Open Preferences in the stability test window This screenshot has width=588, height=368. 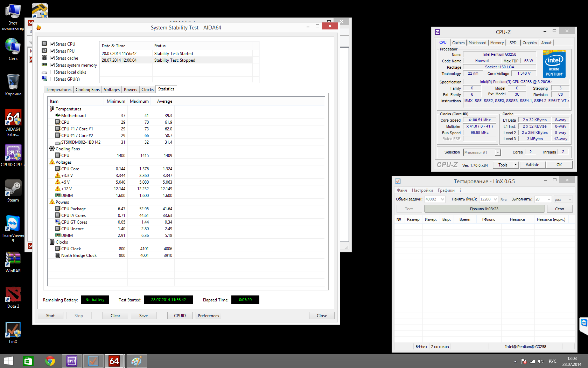[x=208, y=316]
